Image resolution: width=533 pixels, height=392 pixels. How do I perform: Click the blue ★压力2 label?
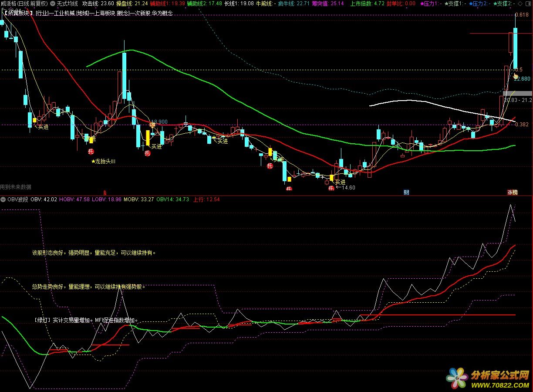click(x=479, y=3)
